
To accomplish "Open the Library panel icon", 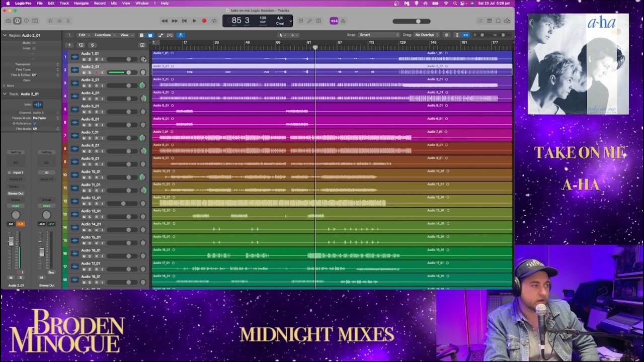I will (x=9, y=21).
